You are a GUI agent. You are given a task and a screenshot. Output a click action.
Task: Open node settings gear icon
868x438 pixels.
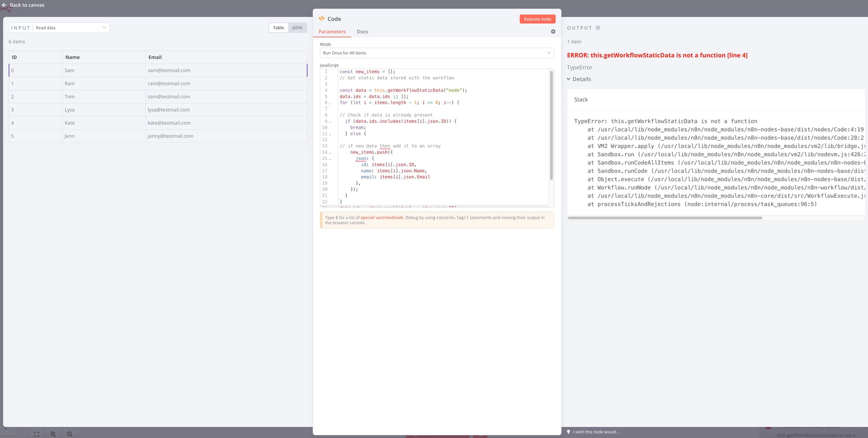pyautogui.click(x=553, y=32)
